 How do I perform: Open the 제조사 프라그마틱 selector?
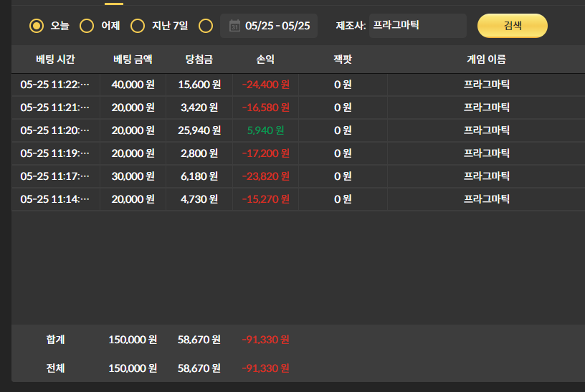click(417, 26)
